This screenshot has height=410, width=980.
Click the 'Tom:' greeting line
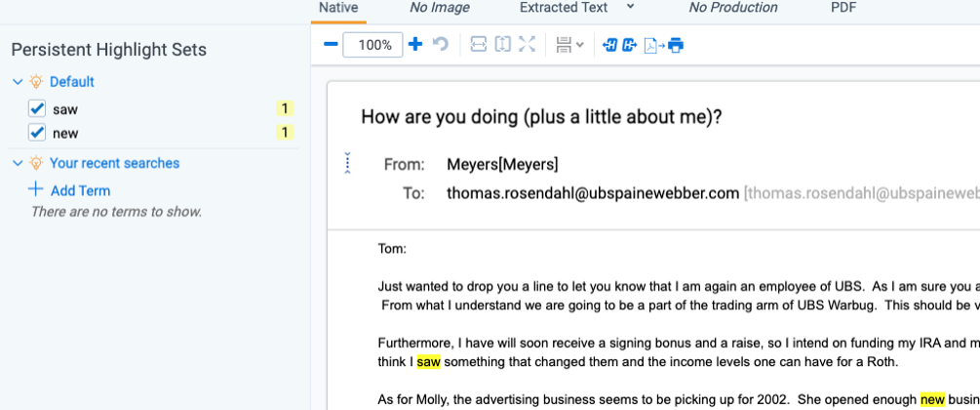tap(393, 249)
